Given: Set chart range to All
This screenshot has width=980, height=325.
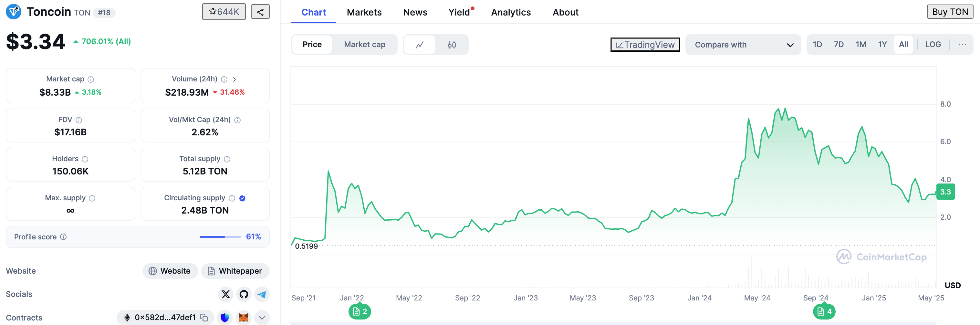Looking at the screenshot, I should (x=903, y=45).
